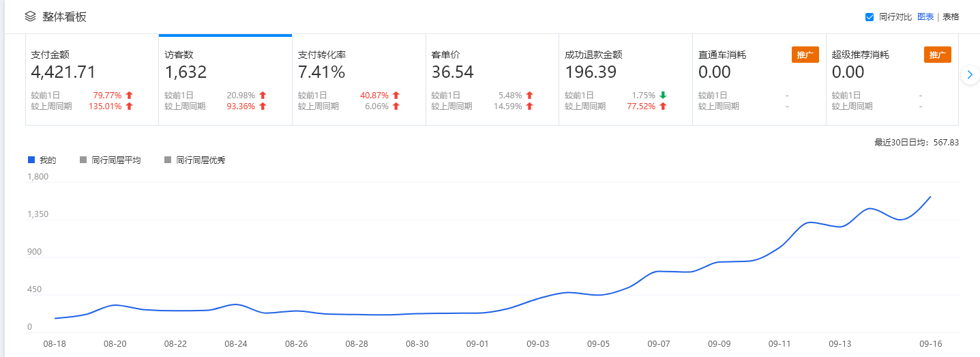The width and height of the screenshot is (980, 357).
Task: Click the 09-16 endpoint on the chart line
Action: tap(931, 197)
